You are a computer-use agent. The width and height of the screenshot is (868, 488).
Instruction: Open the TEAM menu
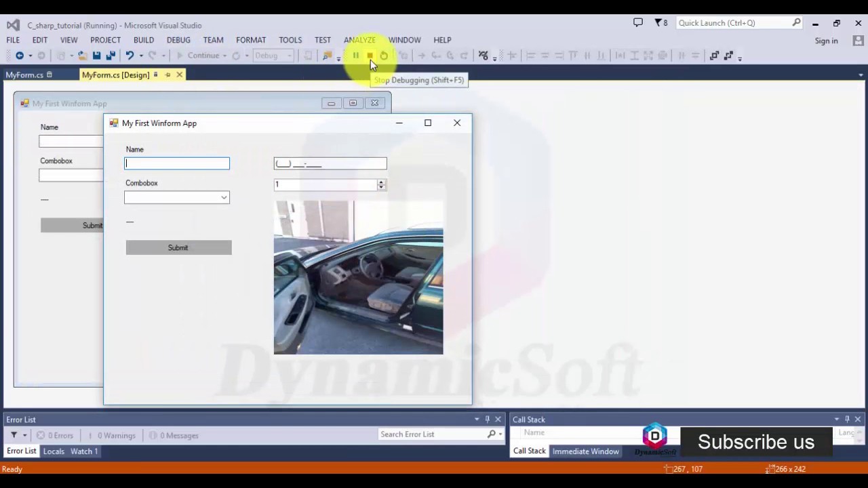coord(213,40)
